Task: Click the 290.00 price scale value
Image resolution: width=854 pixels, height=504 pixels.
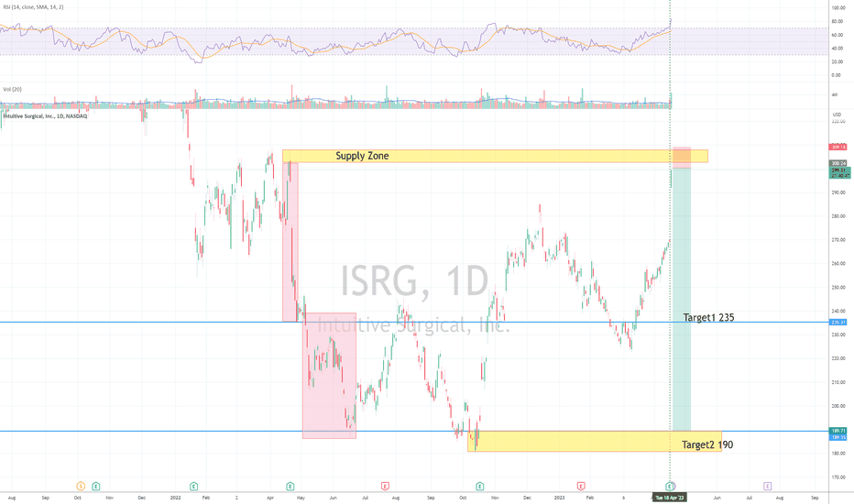Action: pyautogui.click(x=838, y=192)
